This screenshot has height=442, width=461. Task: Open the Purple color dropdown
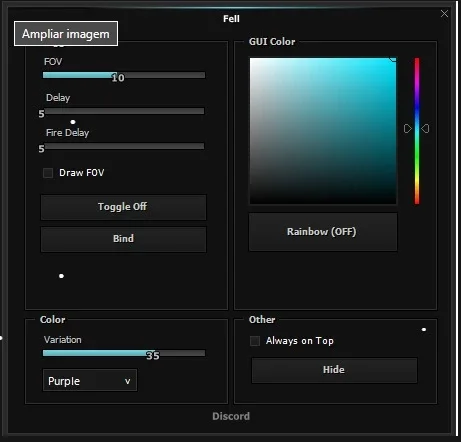click(90, 380)
